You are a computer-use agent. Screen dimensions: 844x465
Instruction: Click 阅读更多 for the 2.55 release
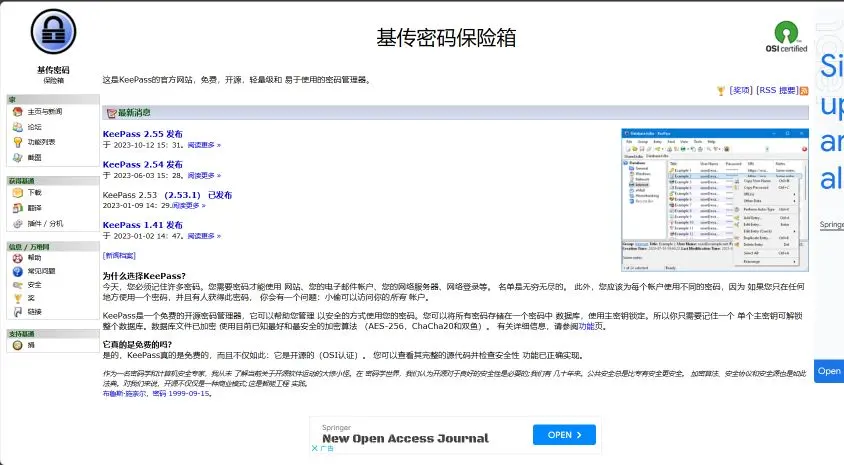204,145
